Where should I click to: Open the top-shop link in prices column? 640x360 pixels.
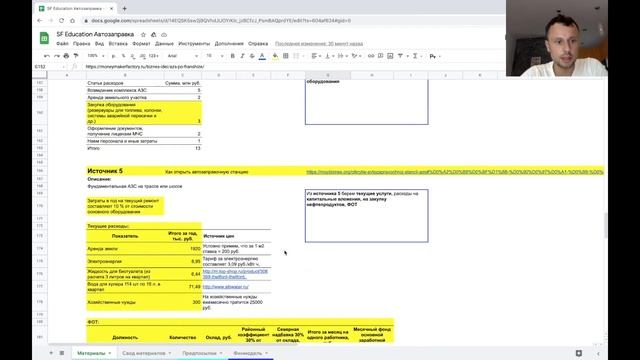click(235, 274)
